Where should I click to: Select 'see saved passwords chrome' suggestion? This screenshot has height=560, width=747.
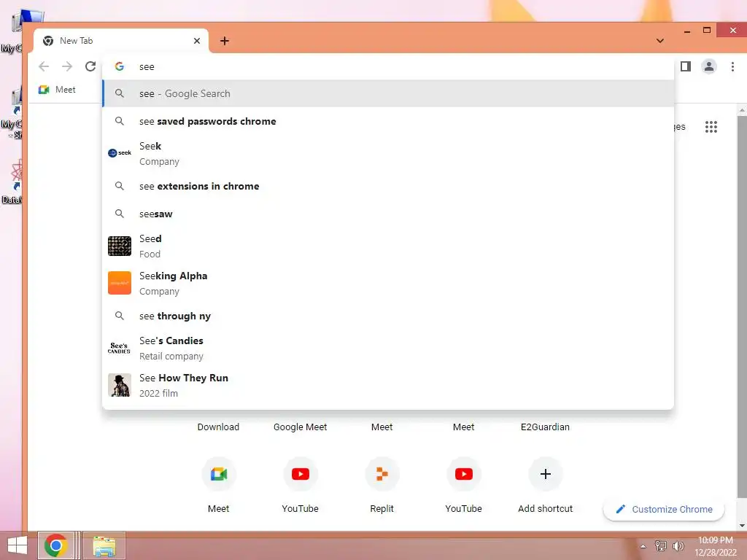point(388,122)
